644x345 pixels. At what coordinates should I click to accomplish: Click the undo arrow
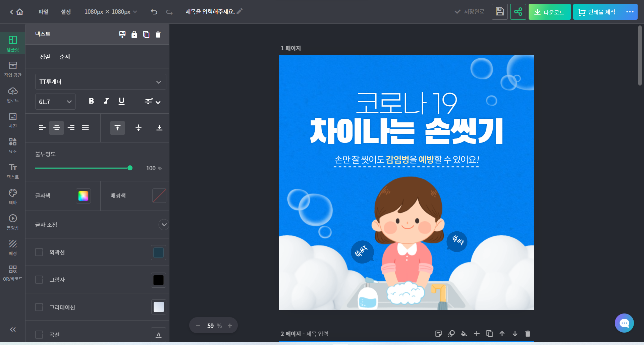[x=154, y=12]
